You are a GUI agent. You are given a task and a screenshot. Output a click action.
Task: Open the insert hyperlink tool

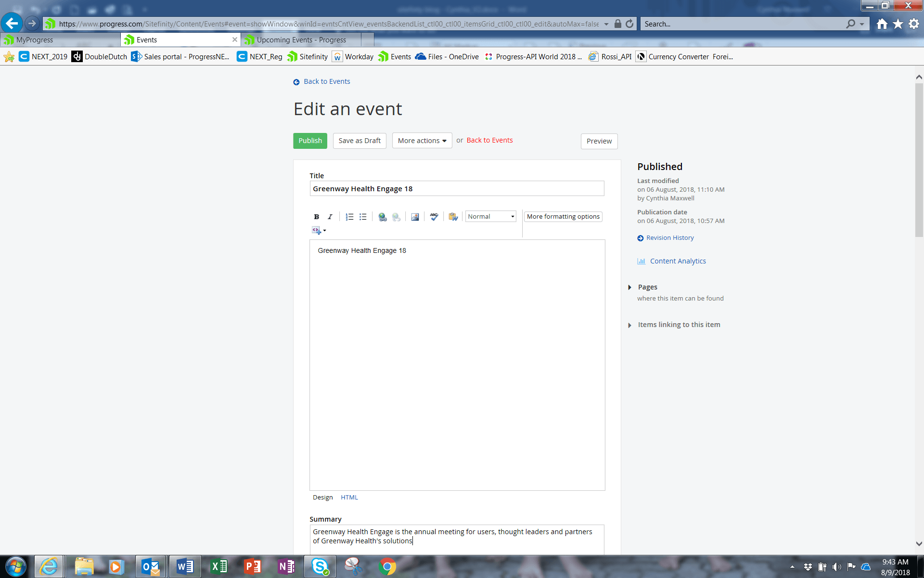click(383, 217)
